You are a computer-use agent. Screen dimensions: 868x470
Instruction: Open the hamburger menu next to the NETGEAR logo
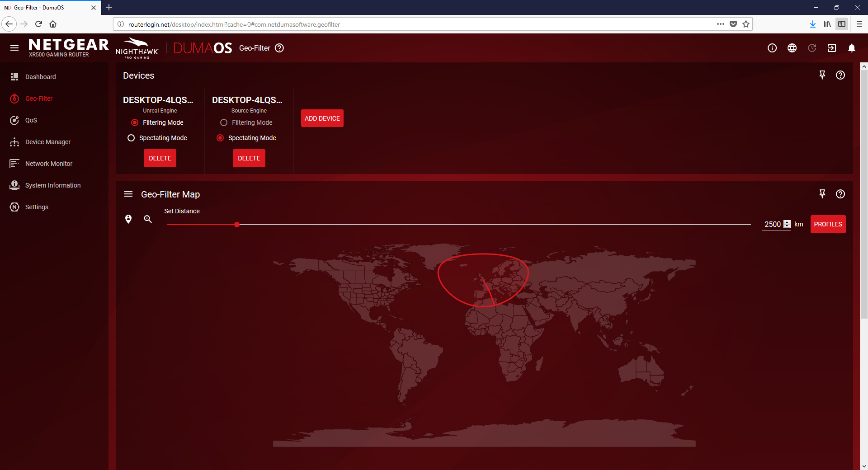[14, 48]
